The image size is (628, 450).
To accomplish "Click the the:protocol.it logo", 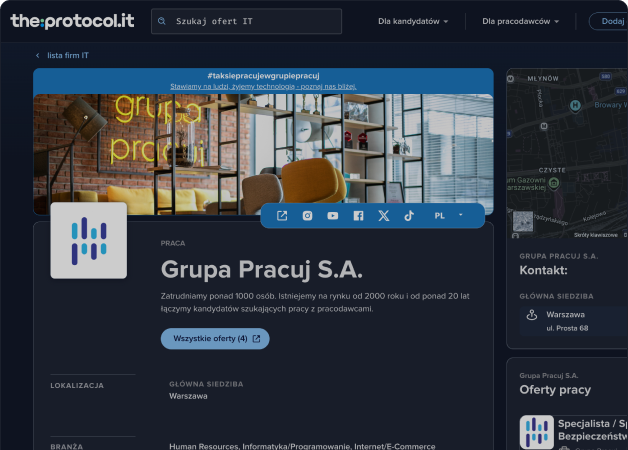I will pyautogui.click(x=72, y=21).
